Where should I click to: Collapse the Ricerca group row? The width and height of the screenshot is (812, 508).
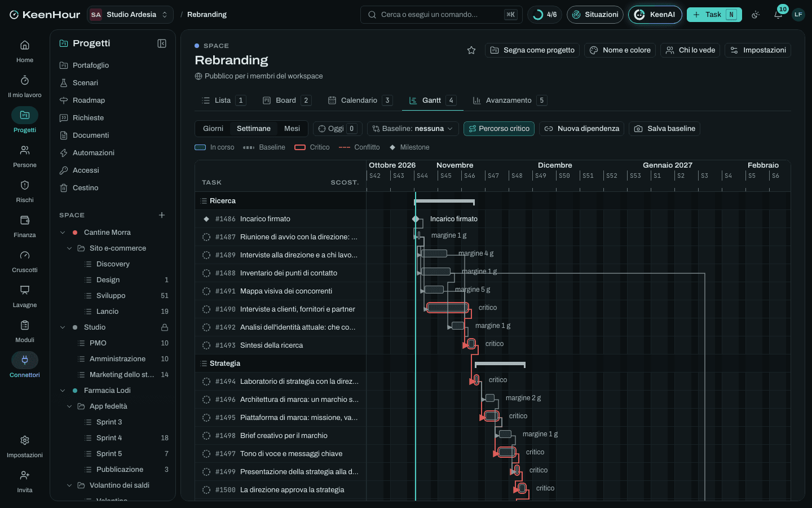coord(204,201)
